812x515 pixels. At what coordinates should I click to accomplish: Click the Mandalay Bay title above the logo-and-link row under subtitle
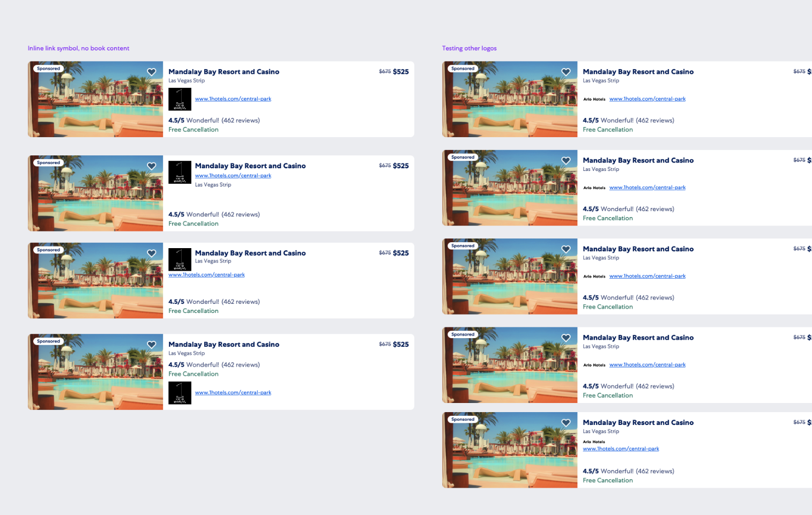click(x=224, y=72)
